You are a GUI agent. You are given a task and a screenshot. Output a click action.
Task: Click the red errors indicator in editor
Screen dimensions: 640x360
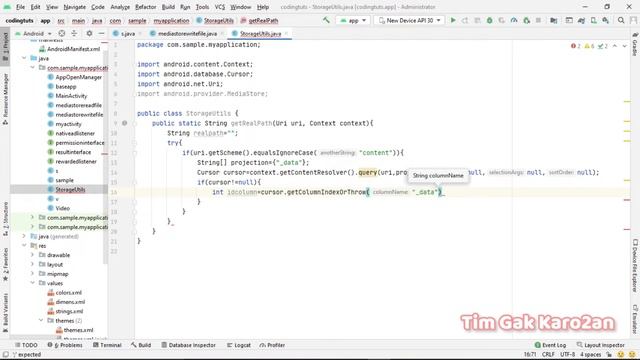pos(576,46)
